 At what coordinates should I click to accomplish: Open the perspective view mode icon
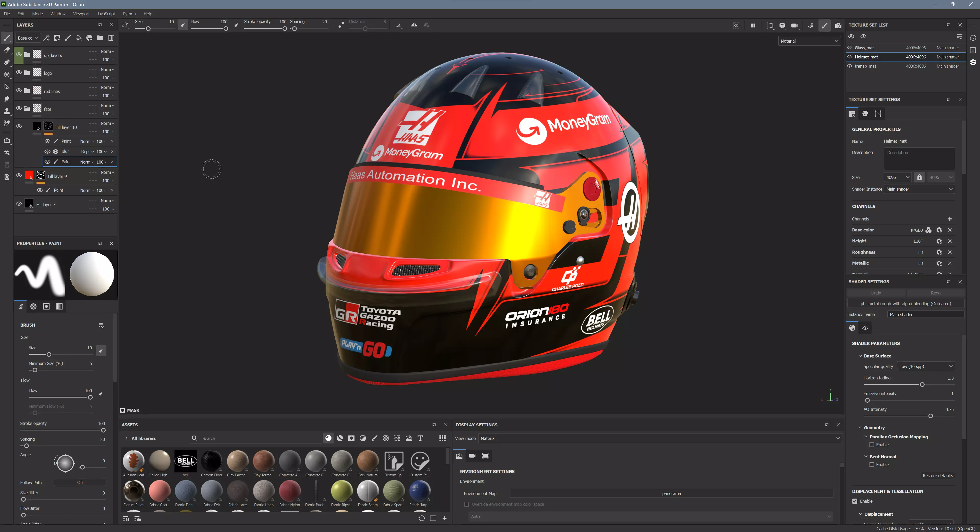click(x=770, y=26)
